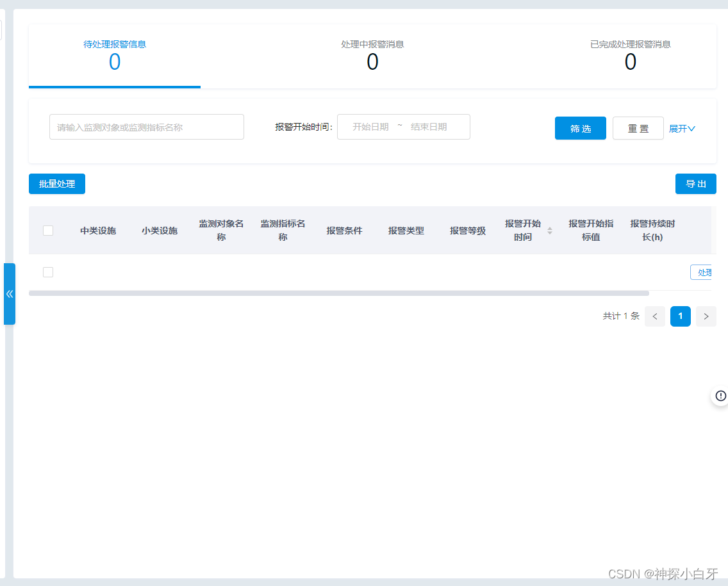Viewport: 728px width, 586px height.
Task: Click the floating exclamation info icon
Action: point(720,395)
